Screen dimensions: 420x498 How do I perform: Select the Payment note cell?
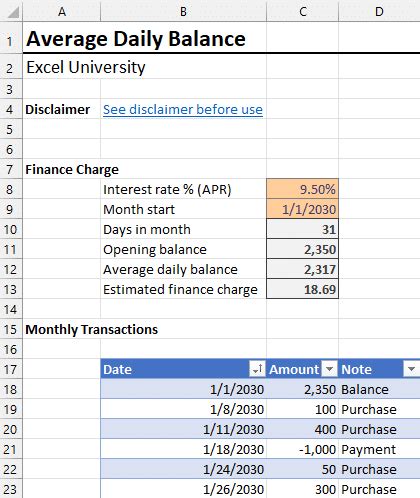pyautogui.click(x=379, y=449)
